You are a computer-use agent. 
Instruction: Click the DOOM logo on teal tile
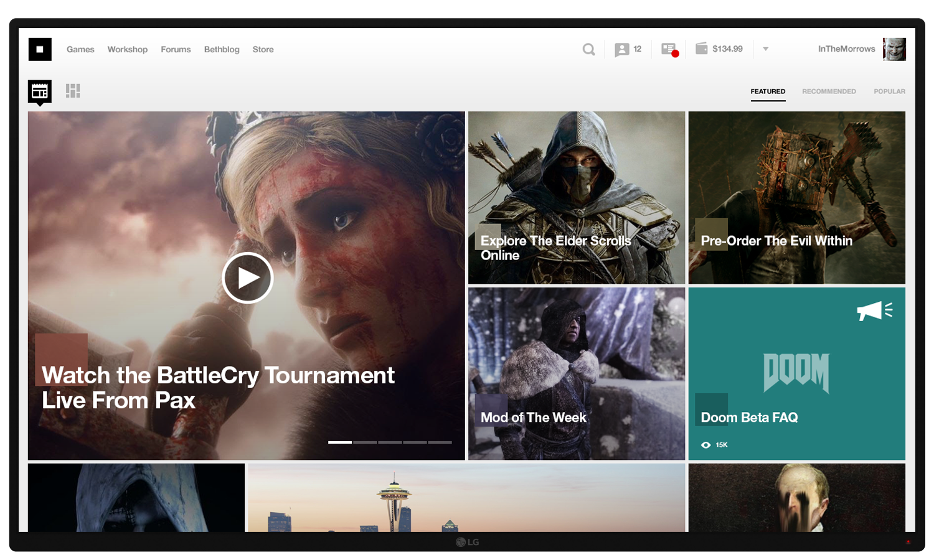[796, 373]
